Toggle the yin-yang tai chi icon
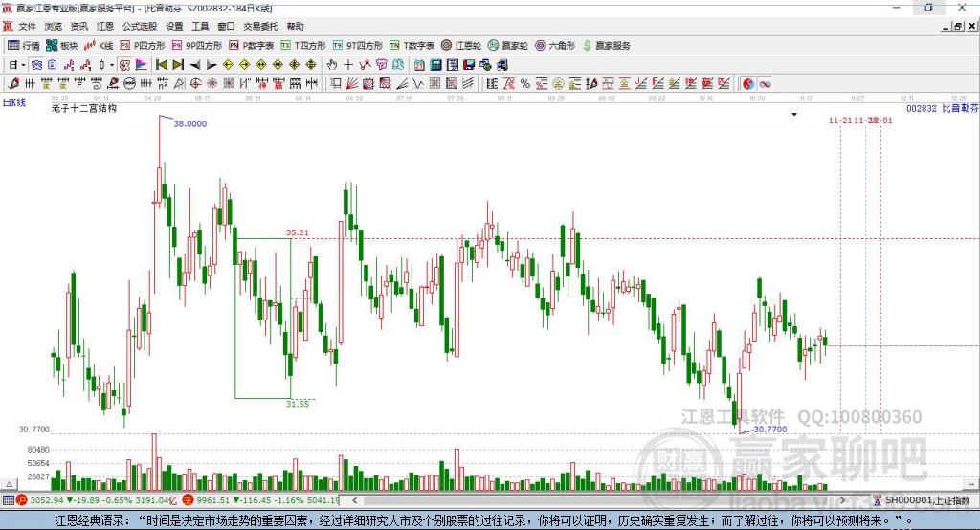 coord(748,84)
